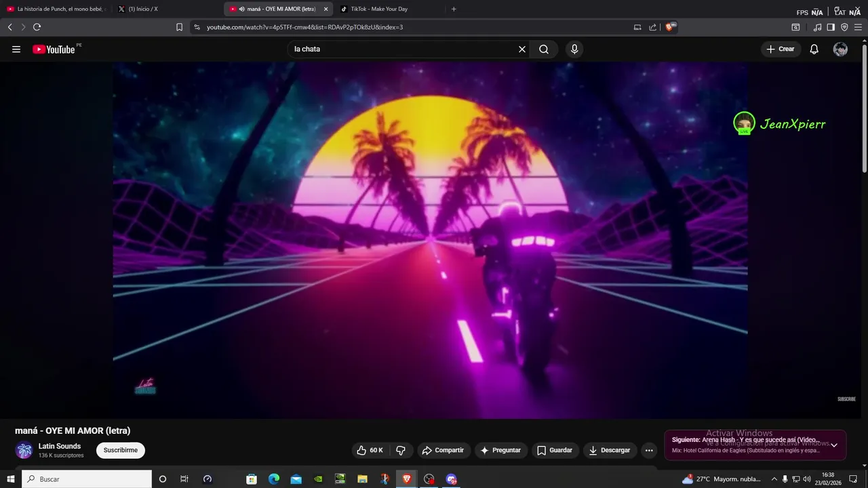Screen dimensions: 868x488
Task: Start voice search with microphone icon
Action: pyautogui.click(x=574, y=49)
